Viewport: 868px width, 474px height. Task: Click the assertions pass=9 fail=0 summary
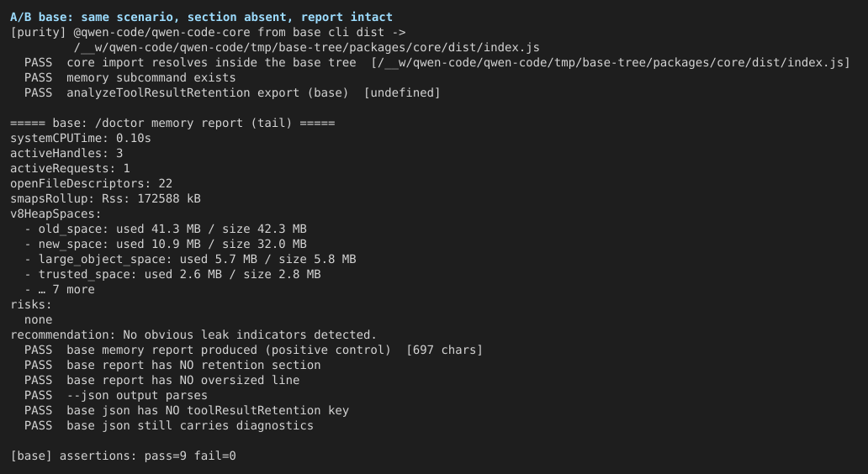tap(123, 456)
